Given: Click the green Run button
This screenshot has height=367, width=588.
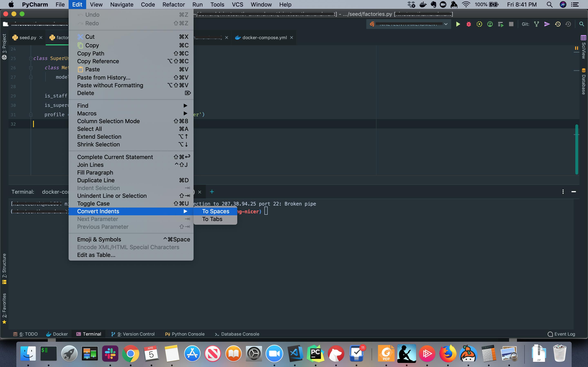Looking at the screenshot, I should point(458,24).
